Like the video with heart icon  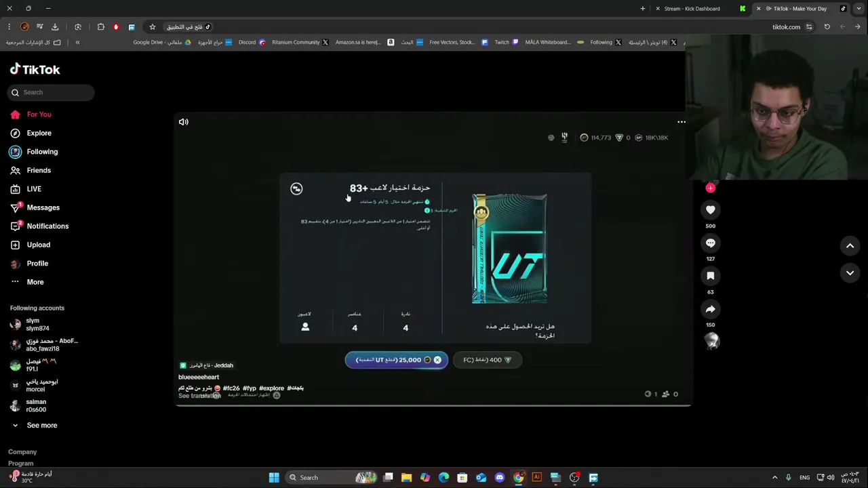click(x=710, y=210)
